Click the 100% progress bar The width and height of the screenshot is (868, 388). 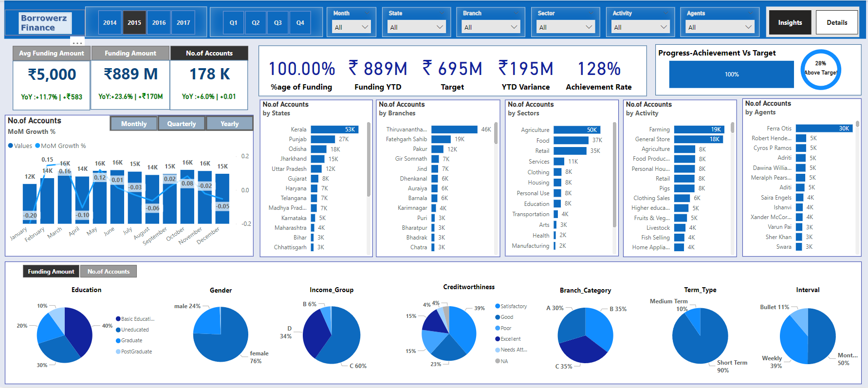(731, 74)
